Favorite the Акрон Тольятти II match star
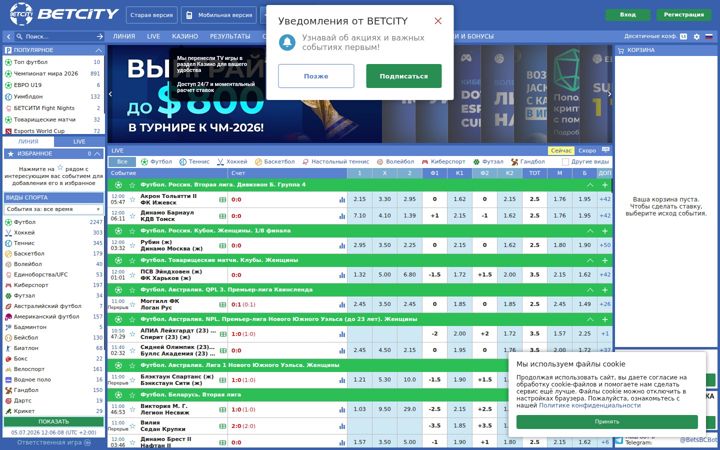 tap(132, 199)
